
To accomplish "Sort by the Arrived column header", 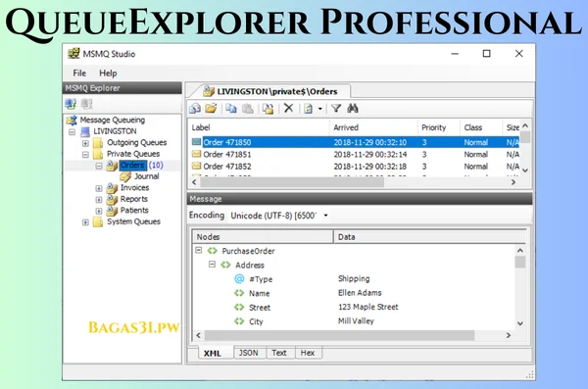I will click(x=373, y=127).
